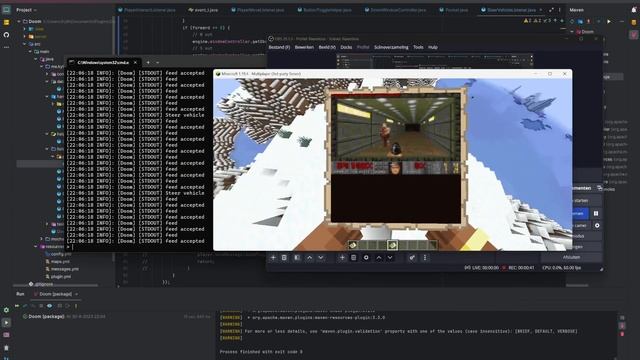This screenshot has height=360, width=640.
Task: Click the blue recording button in OBS
Action: (x=580, y=213)
